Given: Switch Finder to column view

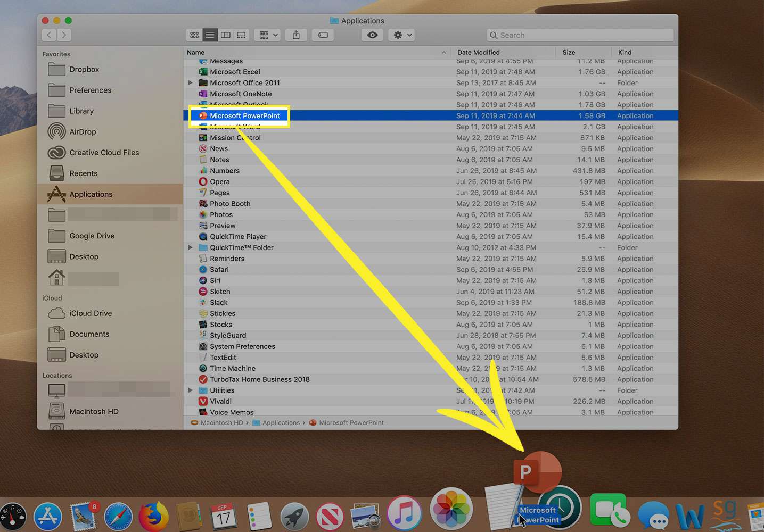Looking at the screenshot, I should click(x=226, y=35).
